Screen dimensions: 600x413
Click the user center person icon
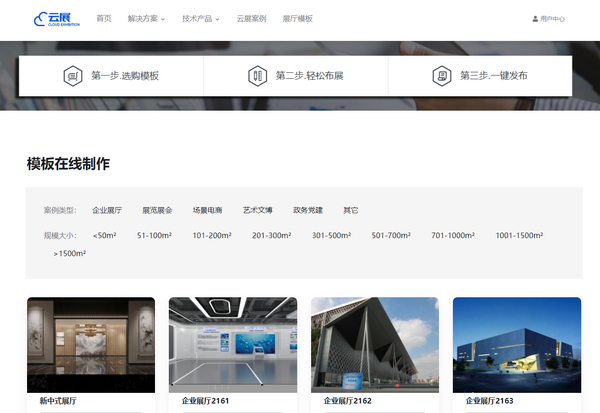[536, 19]
